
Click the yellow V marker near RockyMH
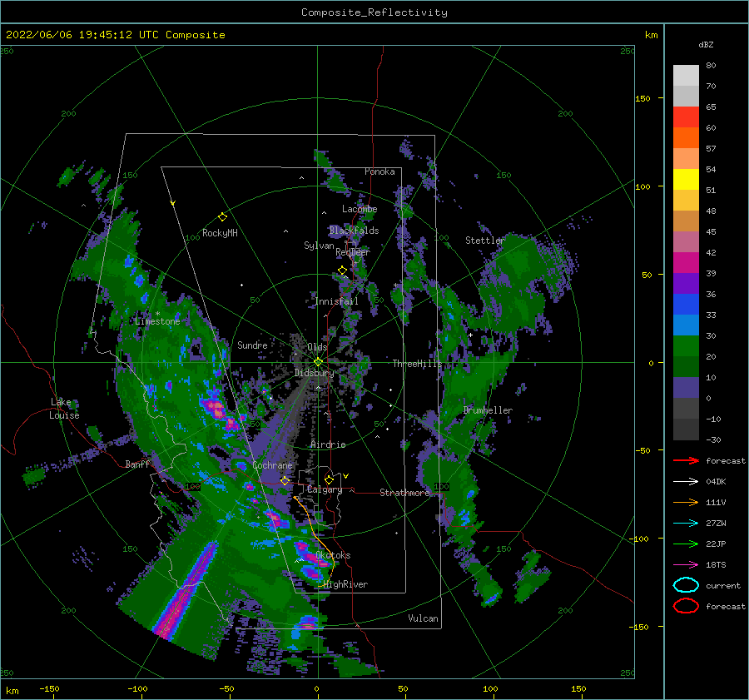173,203
